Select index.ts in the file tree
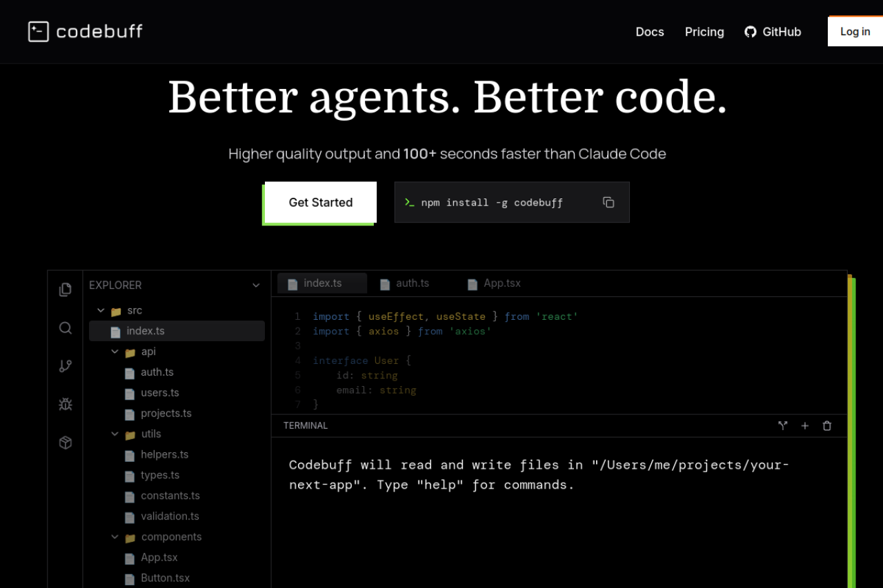 (x=177, y=331)
